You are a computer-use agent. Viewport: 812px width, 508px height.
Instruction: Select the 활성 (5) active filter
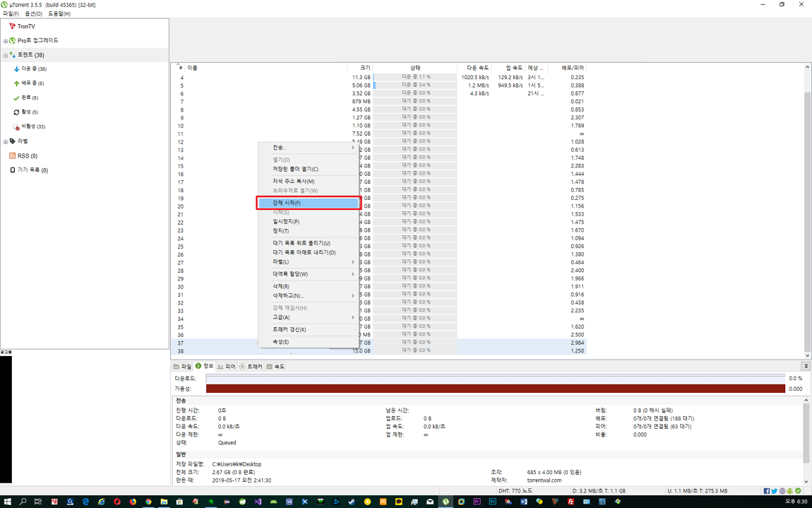tap(25, 112)
